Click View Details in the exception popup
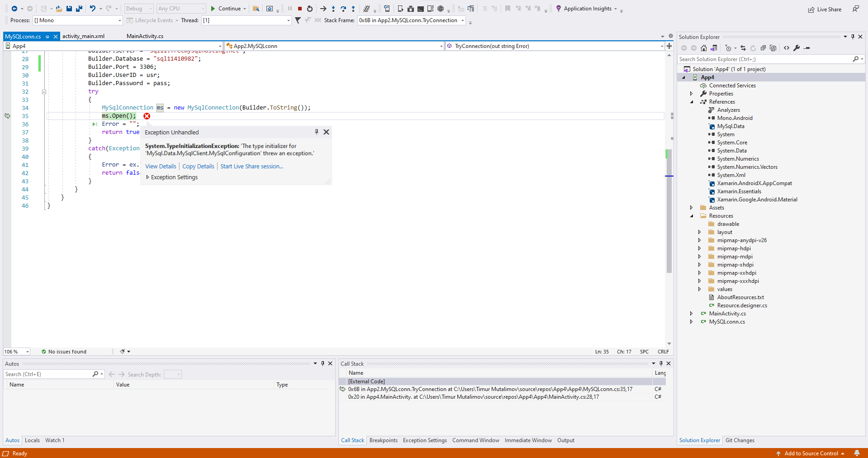Screen dimensions: 868x458 pos(161,167)
